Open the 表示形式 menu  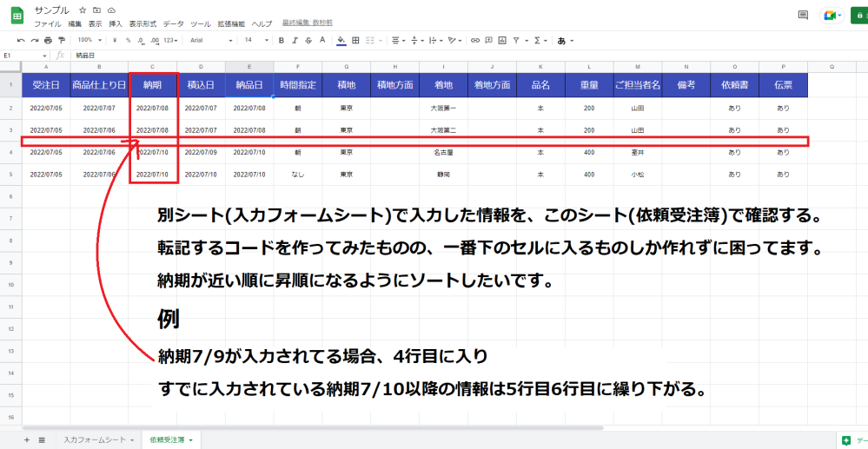(x=142, y=23)
